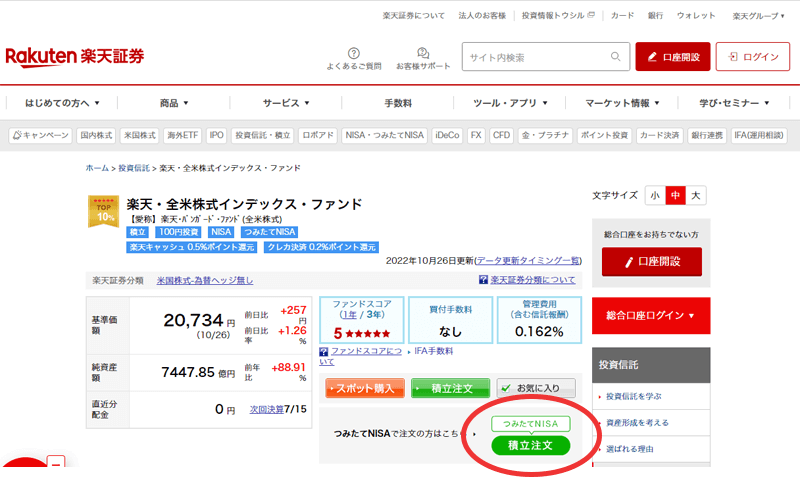Go to ホーム breadcrumb
Viewport: 800px width, 483px height.
point(97,168)
